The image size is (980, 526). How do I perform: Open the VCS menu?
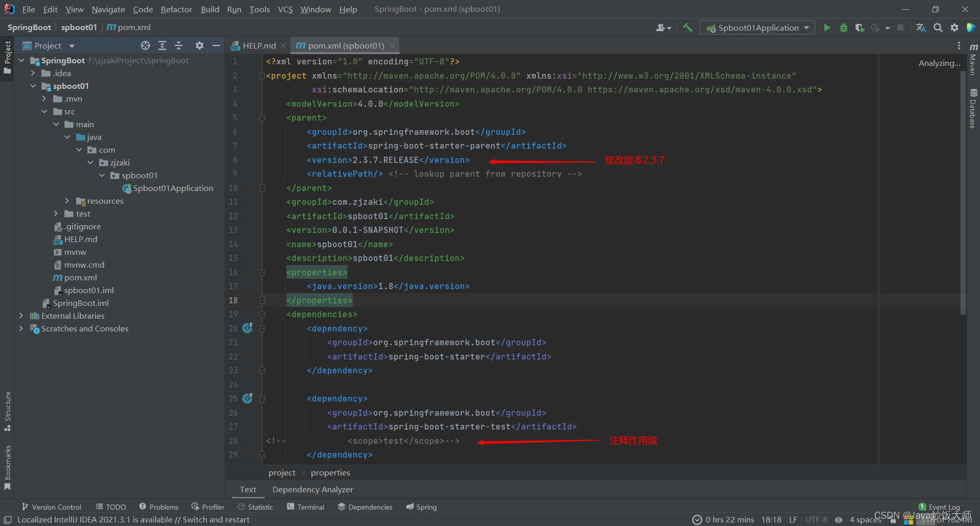point(285,9)
